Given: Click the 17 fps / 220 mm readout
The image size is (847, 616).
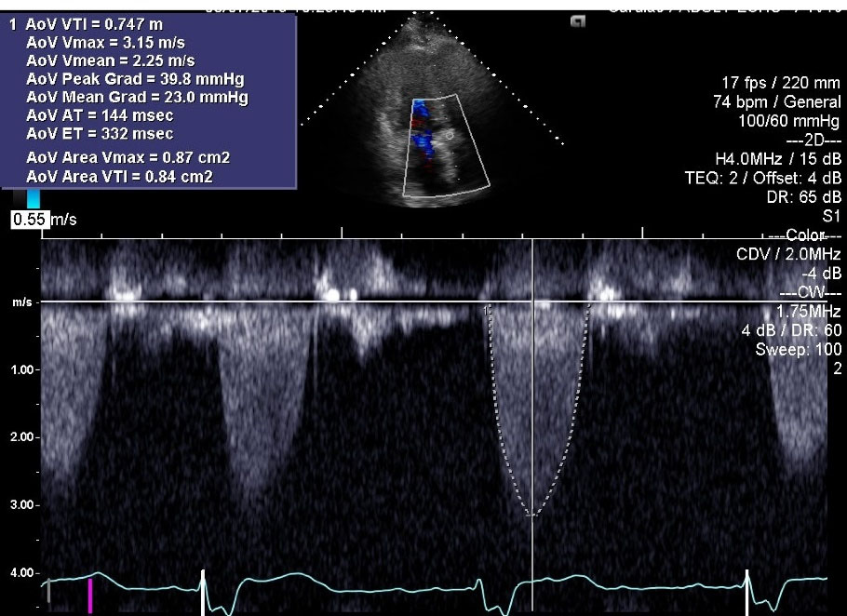Looking at the screenshot, I should tap(774, 85).
